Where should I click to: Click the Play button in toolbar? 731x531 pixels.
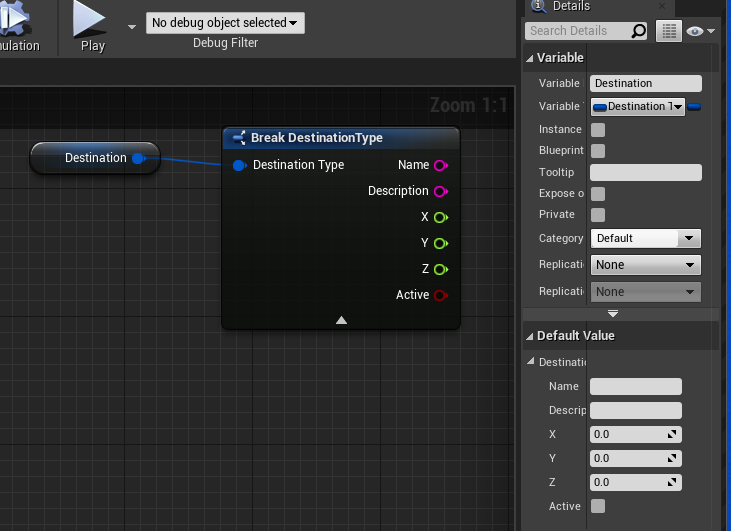(91, 26)
